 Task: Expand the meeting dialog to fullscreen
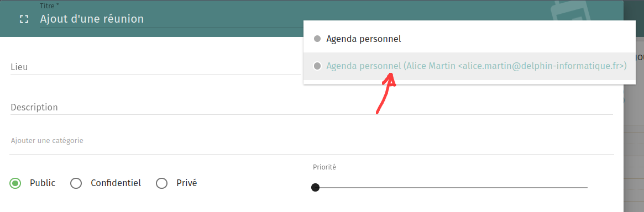24,19
